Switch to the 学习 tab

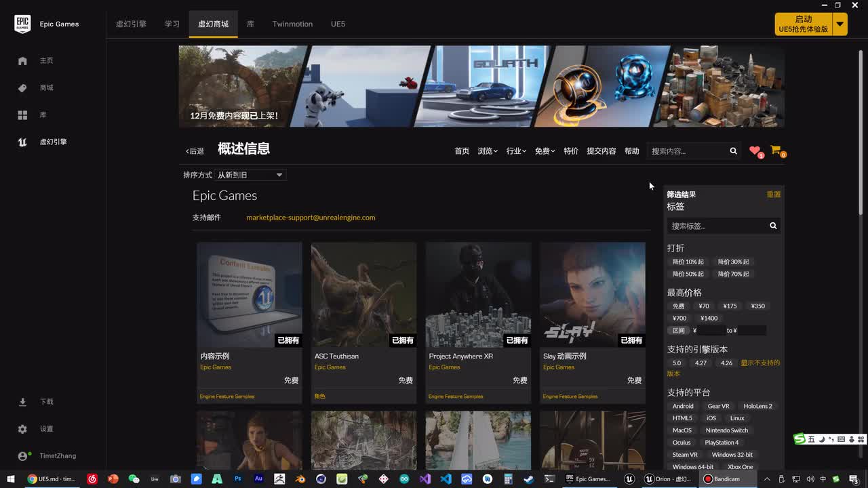click(172, 24)
